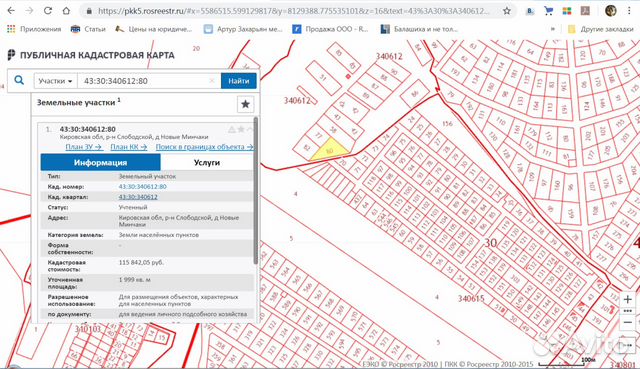Clear the cadastral number search field
Image resolution: width=640 pixels, height=369 pixels.
(212, 81)
